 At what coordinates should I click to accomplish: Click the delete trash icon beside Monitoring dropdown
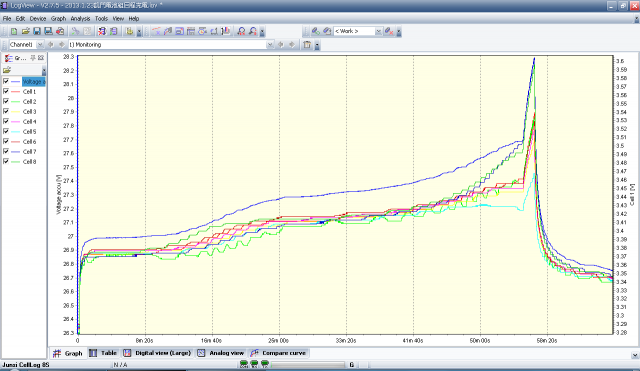[x=307, y=44]
